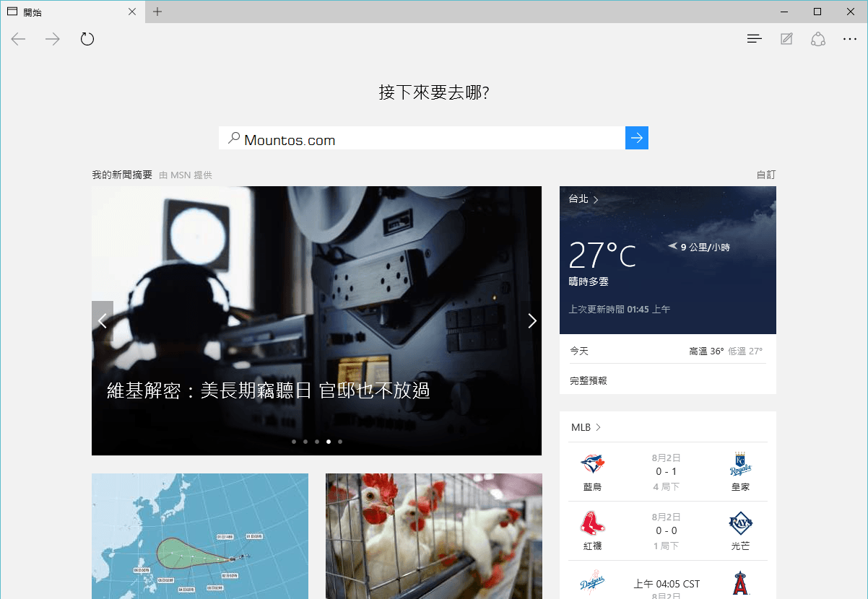Select the second carousel dot
868x599 pixels.
(305, 441)
